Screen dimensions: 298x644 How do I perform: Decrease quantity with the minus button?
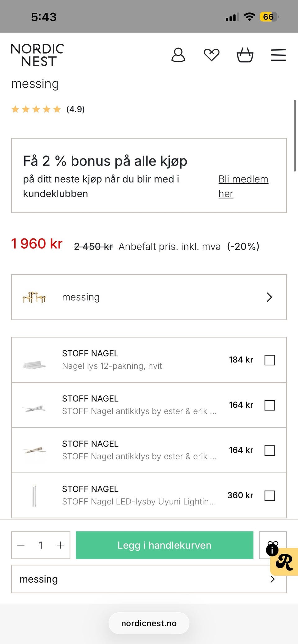pos(21,545)
